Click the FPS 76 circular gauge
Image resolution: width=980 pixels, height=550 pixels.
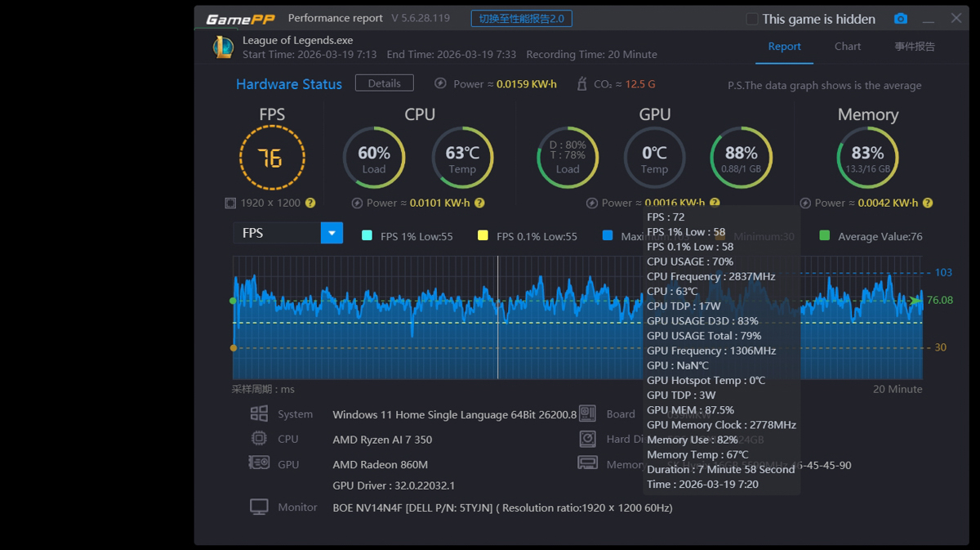pos(272,157)
